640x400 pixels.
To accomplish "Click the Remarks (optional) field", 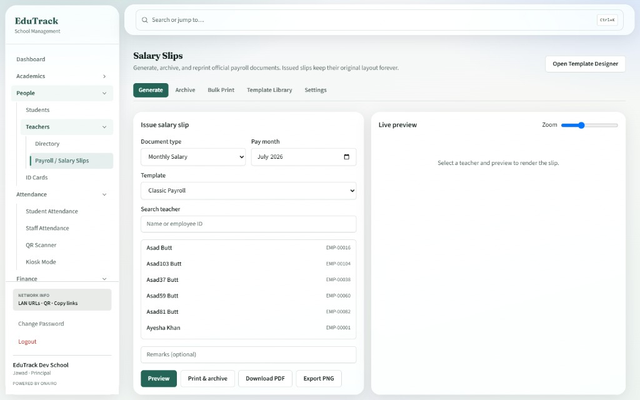I will (x=248, y=355).
